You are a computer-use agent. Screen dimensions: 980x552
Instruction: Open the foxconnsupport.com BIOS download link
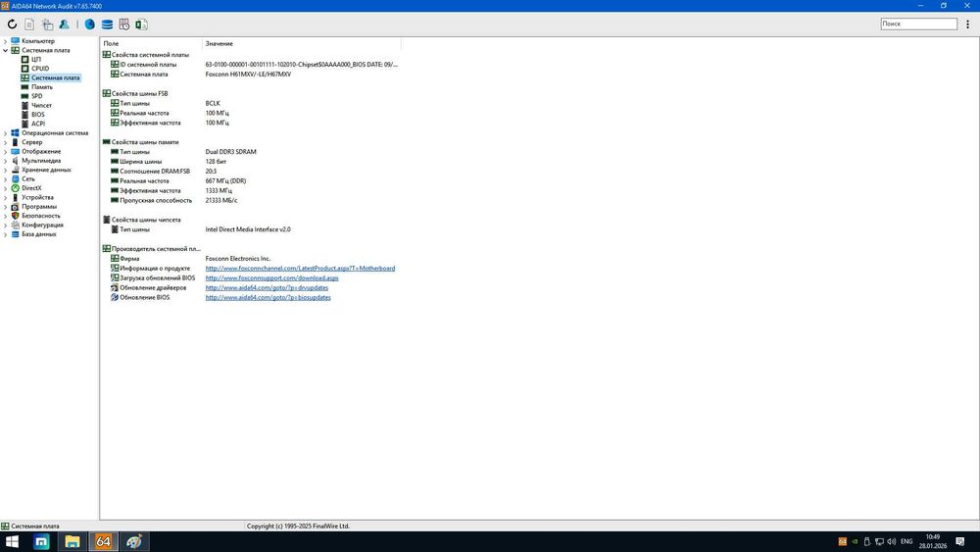coord(271,278)
